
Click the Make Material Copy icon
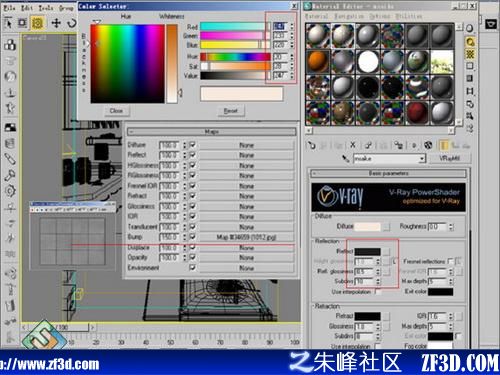coord(368,145)
